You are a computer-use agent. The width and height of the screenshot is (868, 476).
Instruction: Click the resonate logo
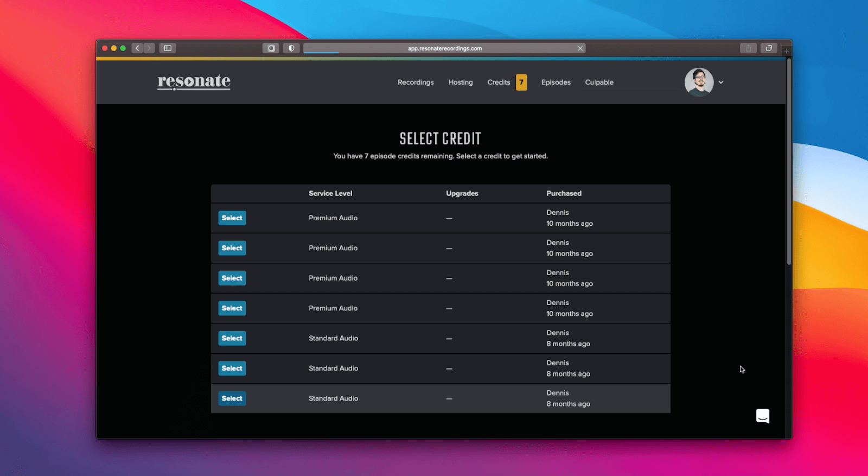tap(194, 81)
